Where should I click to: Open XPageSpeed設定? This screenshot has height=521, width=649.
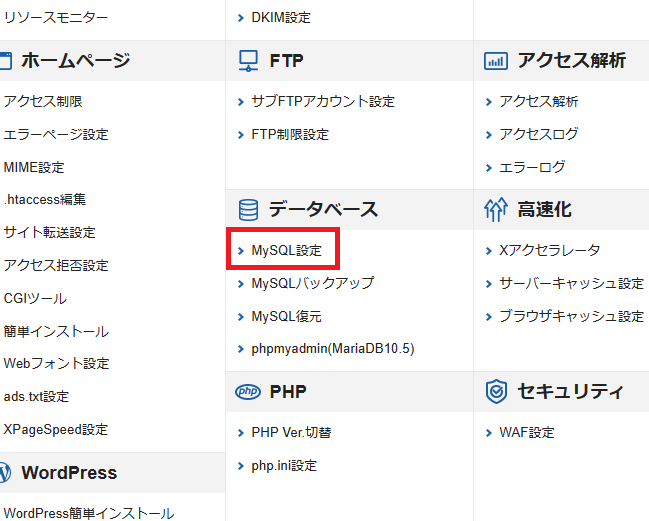point(55,430)
